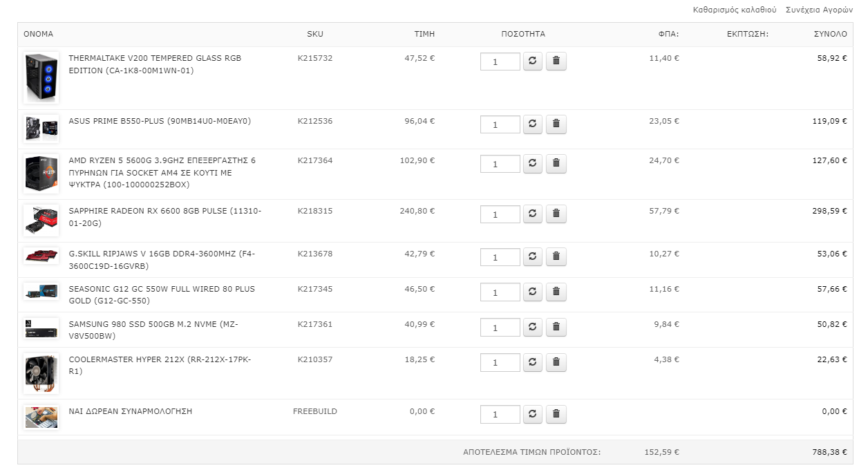This screenshot has height=470, width=868.
Task: Click quantity field for Samsung 980 SSD
Action: tap(500, 327)
